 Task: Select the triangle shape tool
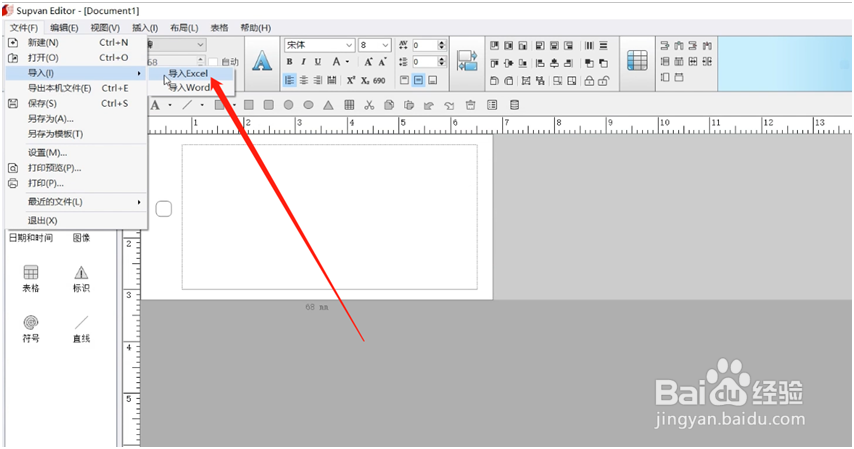coord(328,105)
